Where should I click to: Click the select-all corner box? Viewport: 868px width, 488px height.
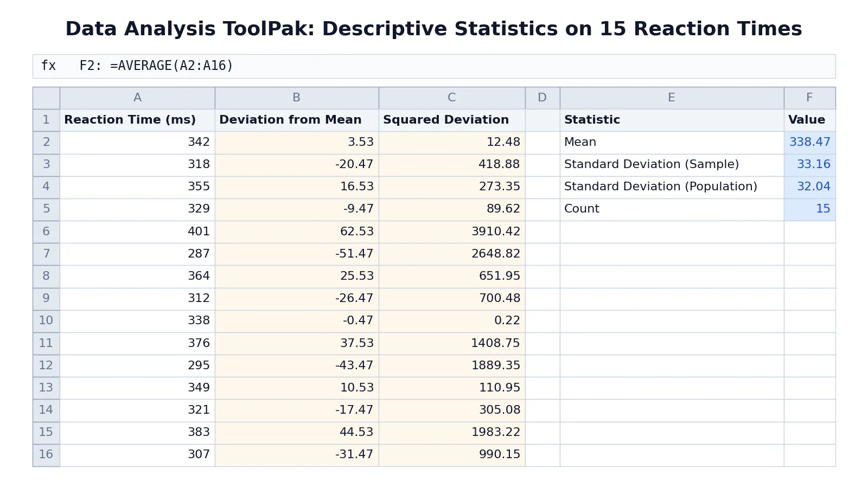click(x=46, y=98)
